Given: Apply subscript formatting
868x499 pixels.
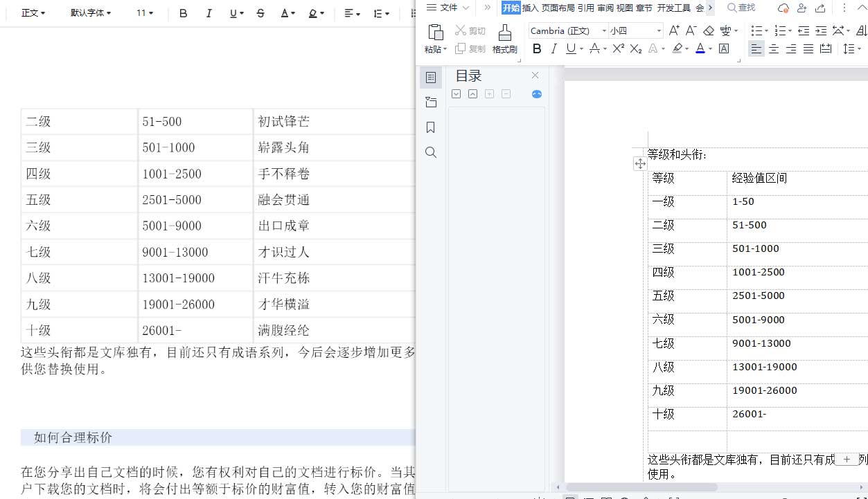Looking at the screenshot, I should point(636,48).
